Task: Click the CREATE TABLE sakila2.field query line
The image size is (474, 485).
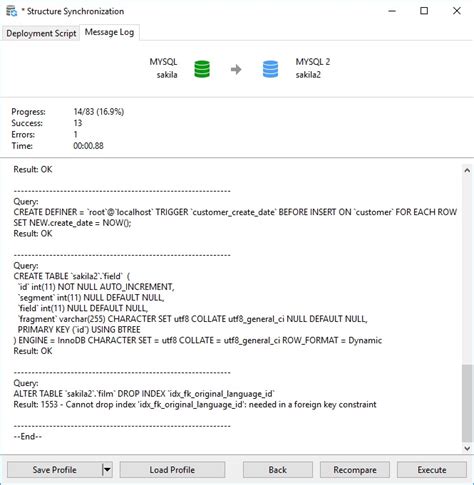Action: [x=72, y=276]
